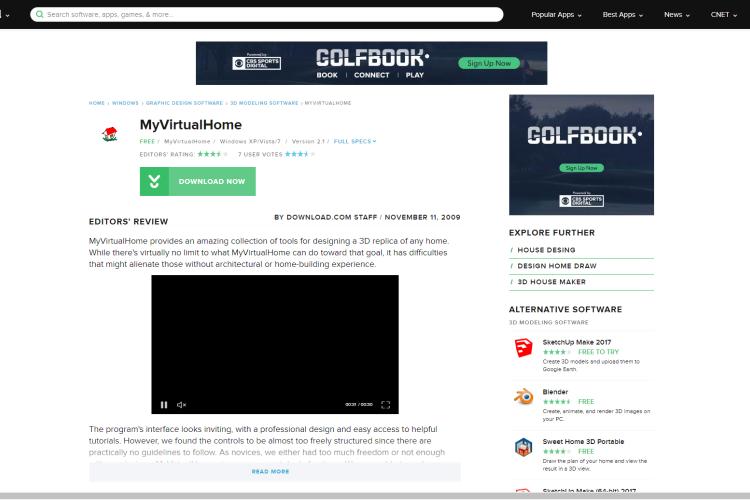Enter fullscreen on the video player
The image size is (750, 500).
click(x=386, y=405)
